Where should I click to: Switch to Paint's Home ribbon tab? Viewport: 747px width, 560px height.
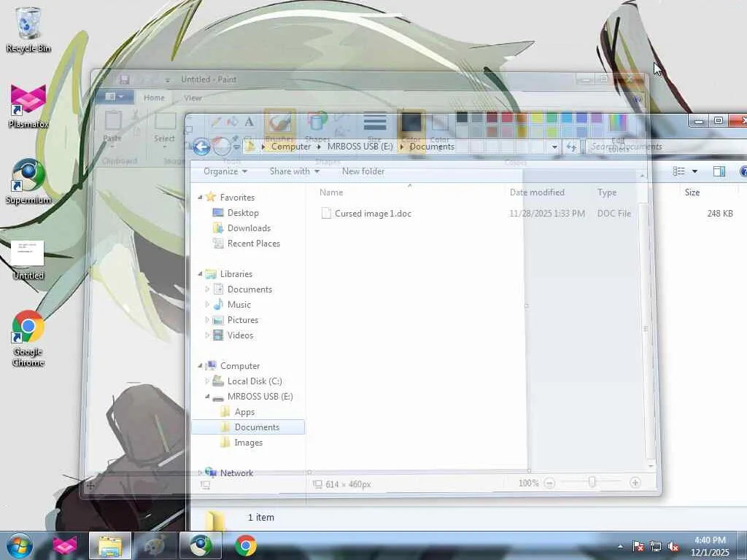(x=154, y=98)
